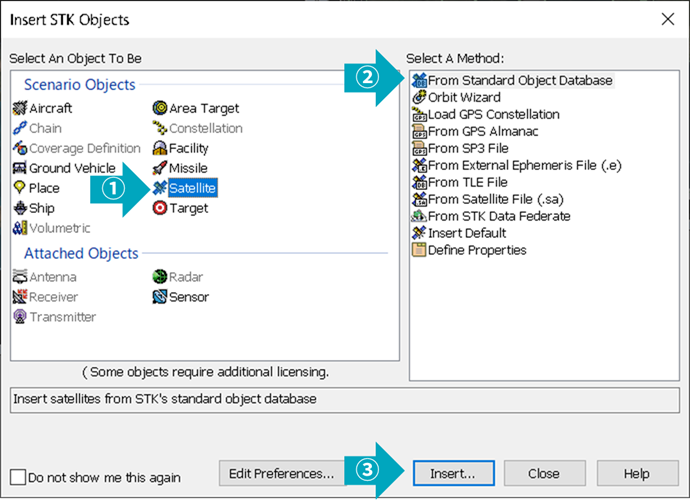Open Edit Preferences... dialog
This screenshot has height=500, width=690.
pos(282,474)
